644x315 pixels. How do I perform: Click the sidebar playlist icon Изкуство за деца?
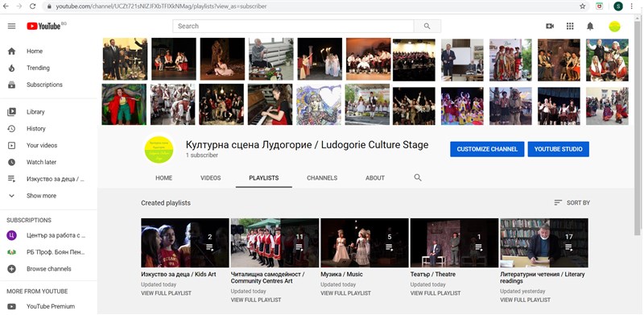[11, 179]
